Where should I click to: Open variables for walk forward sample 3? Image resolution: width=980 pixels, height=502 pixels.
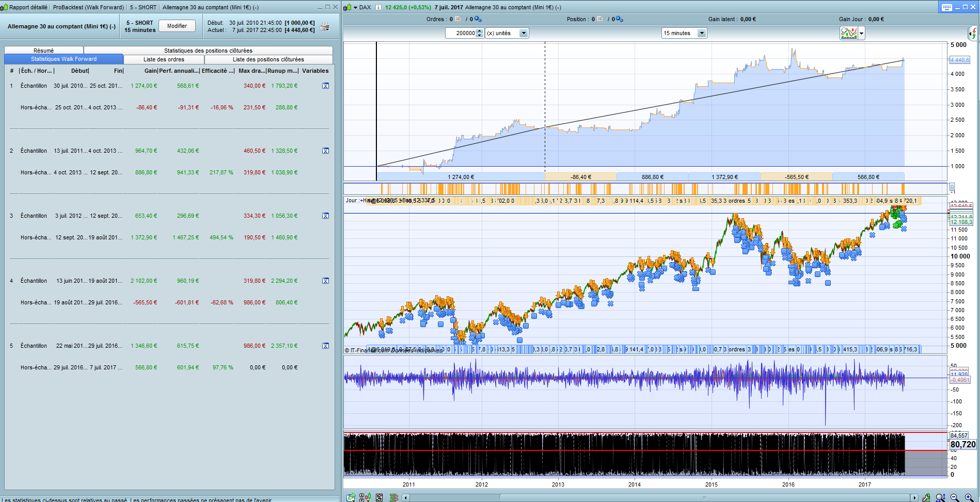pyautogui.click(x=326, y=216)
